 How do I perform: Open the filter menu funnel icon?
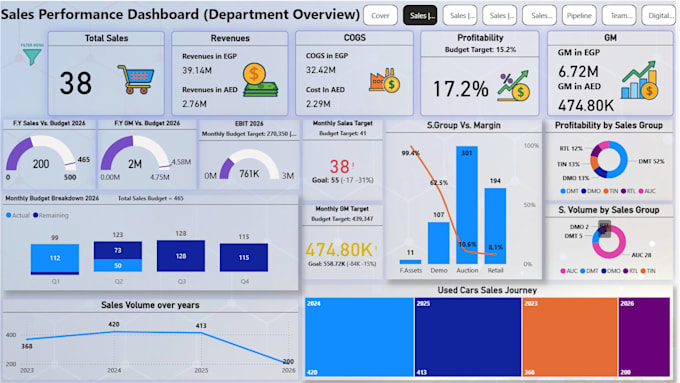click(32, 56)
